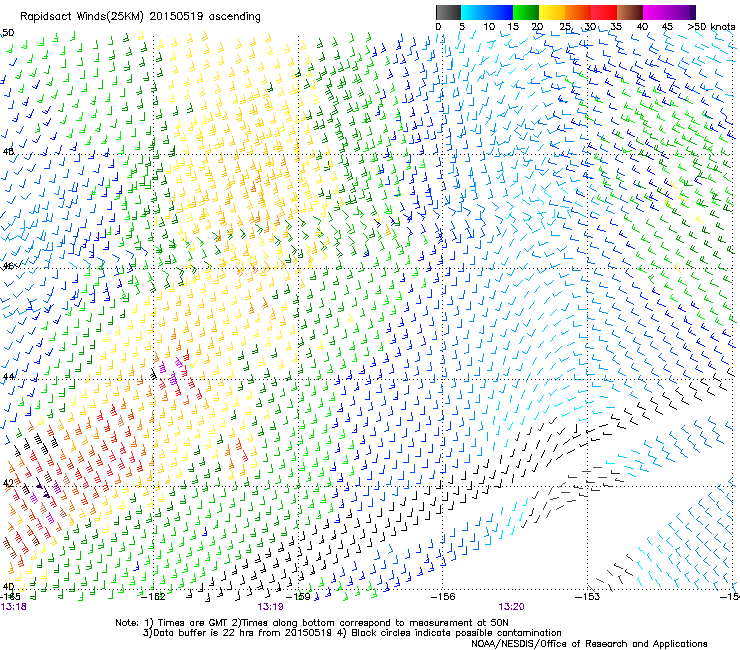Click the purple time label 13:20
The width and height of the screenshot is (740, 650).
pos(512,607)
